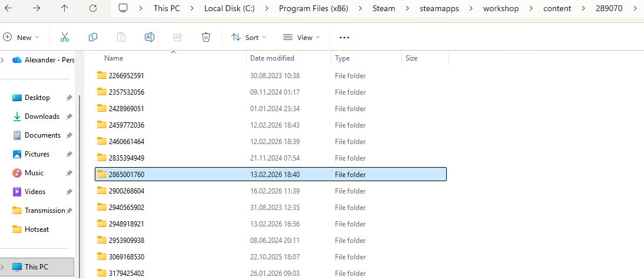Screen dimensions: 644x280
Task: Click the Cut scissors icon
Action: coord(65,37)
